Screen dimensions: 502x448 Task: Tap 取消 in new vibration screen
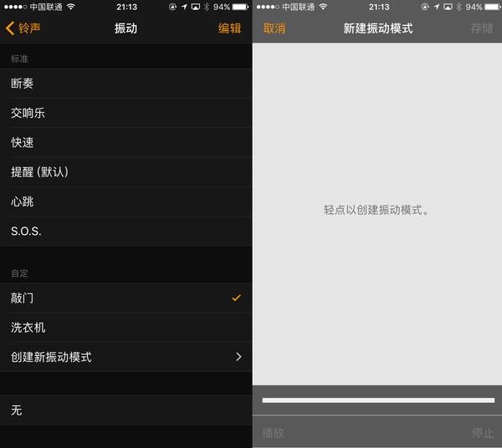click(x=274, y=28)
